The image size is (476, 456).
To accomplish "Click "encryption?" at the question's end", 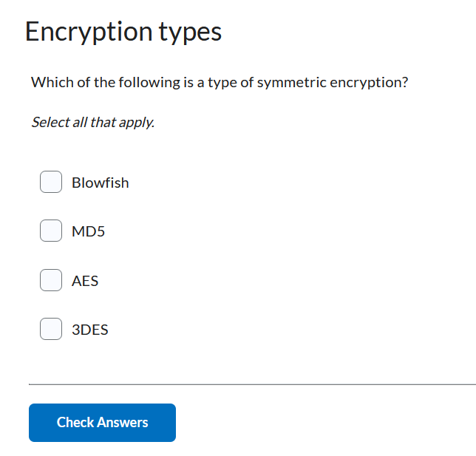I will 369,82.
